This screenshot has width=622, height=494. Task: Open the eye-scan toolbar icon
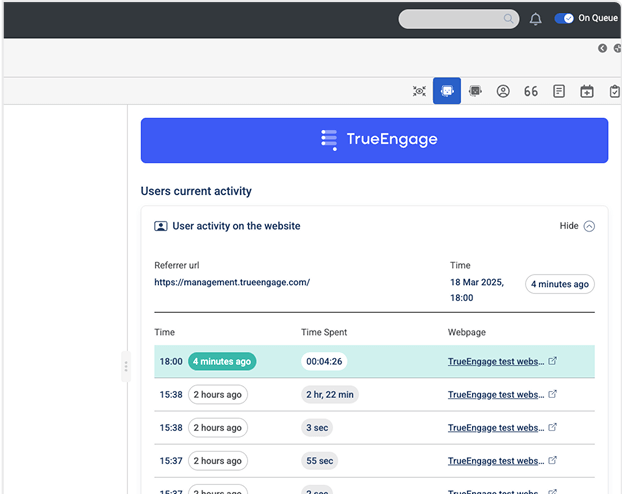[x=419, y=91]
